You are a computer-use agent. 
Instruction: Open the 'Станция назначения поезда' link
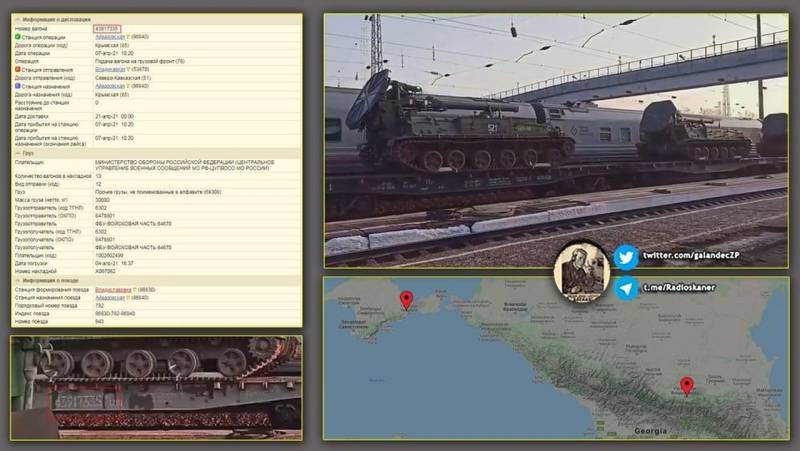pyautogui.click(x=110, y=297)
